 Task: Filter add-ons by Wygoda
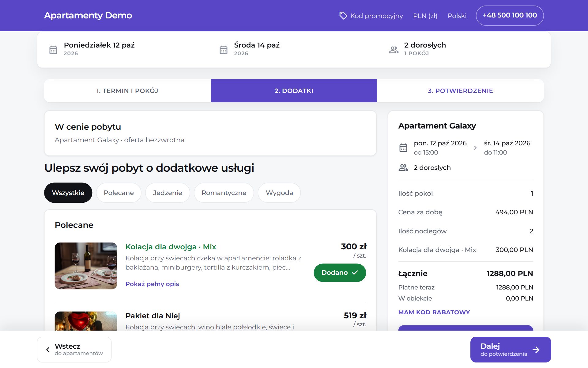coord(279,193)
